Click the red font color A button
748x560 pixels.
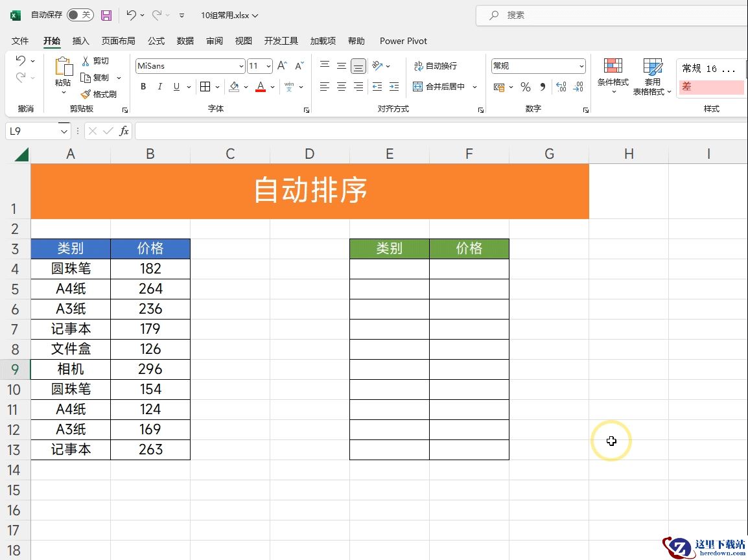[x=261, y=86]
